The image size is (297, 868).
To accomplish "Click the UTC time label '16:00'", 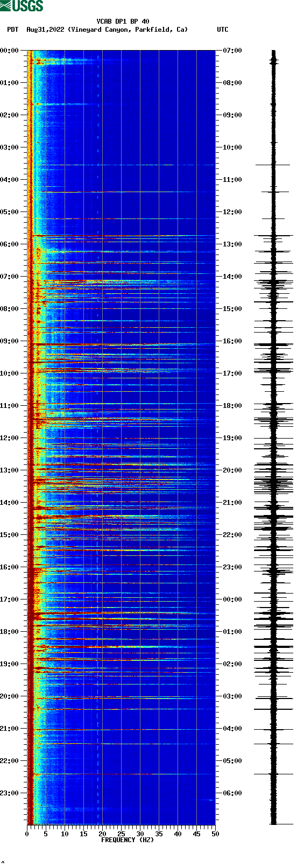I will point(232,341).
